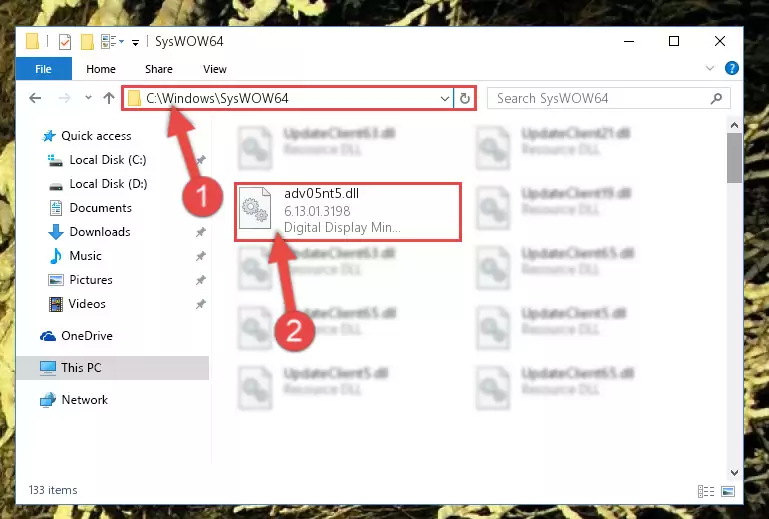This screenshot has height=519, width=769.
Task: Click the pin icon beside Pictures
Action: (x=201, y=280)
